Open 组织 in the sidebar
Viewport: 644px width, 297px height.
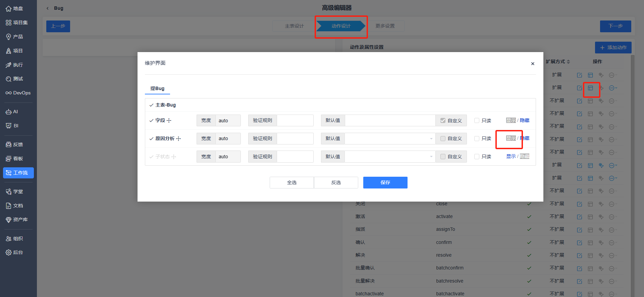14,239
